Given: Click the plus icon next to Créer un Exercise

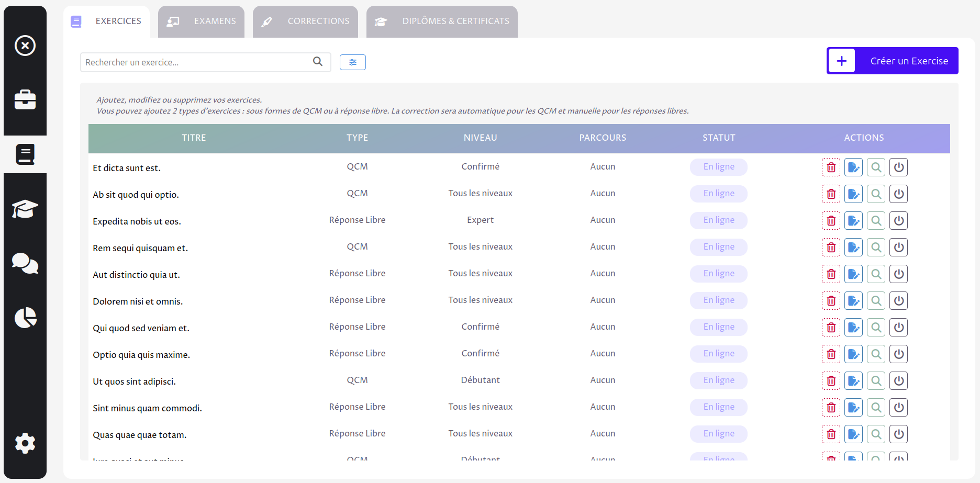Looking at the screenshot, I should (841, 61).
